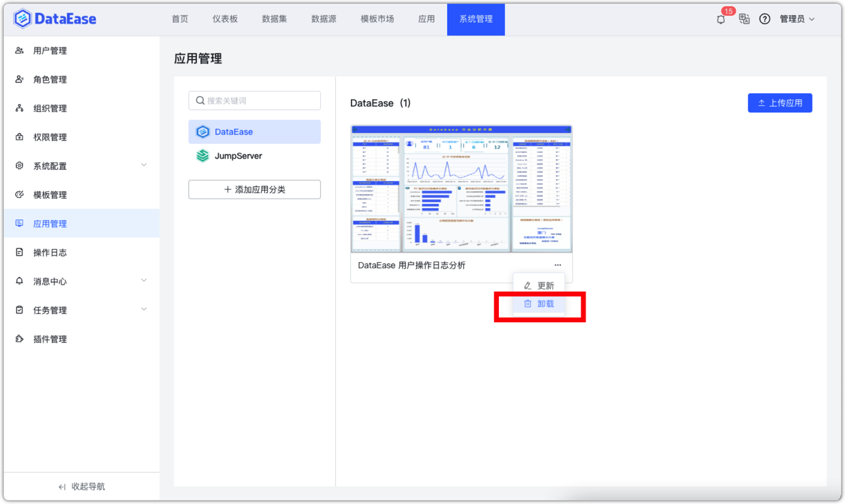Image resolution: width=845 pixels, height=504 pixels.
Task: Open the help question mark icon
Action: point(765,19)
